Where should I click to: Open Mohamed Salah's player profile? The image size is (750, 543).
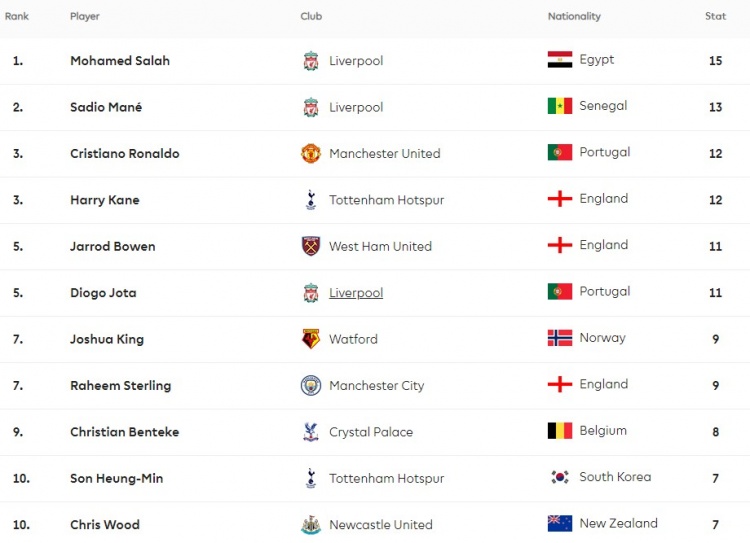pos(120,61)
